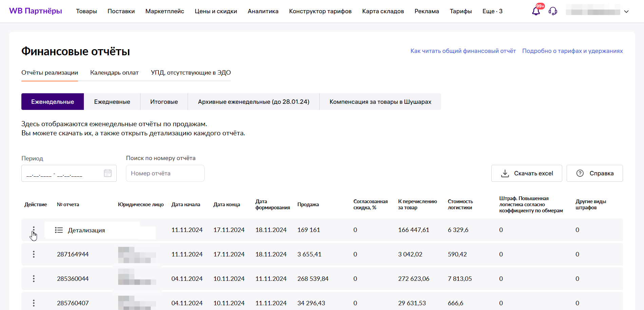Open the notifications bell icon
The width and height of the screenshot is (644, 310).
[x=536, y=11]
